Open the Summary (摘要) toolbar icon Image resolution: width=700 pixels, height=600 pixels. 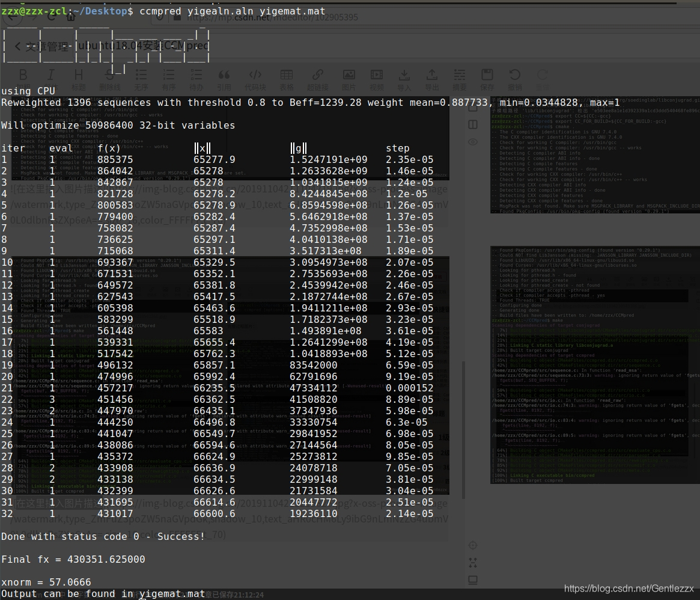pos(460,79)
